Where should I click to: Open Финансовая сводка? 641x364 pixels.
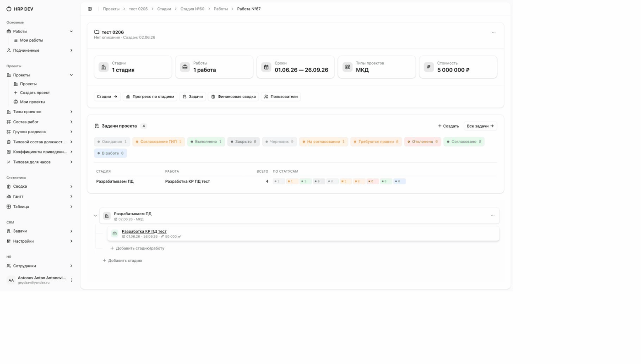[233, 97]
